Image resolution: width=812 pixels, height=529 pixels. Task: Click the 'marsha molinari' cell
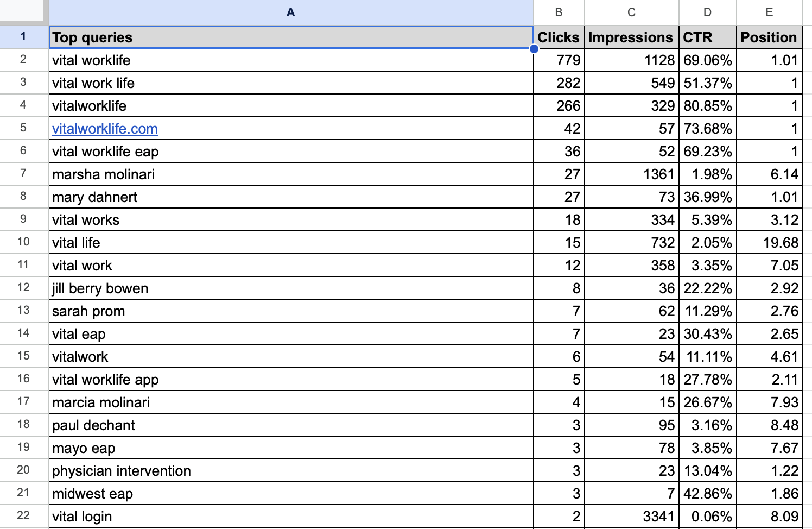[291, 174]
